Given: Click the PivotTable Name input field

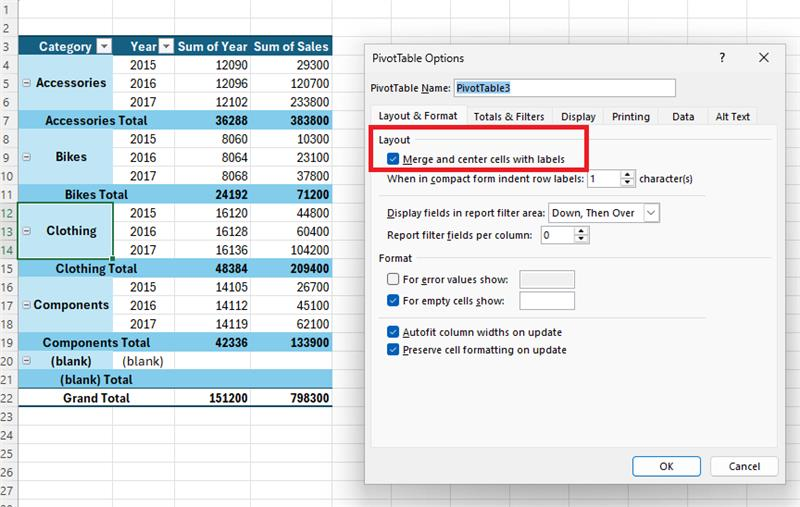Looking at the screenshot, I should (x=564, y=88).
